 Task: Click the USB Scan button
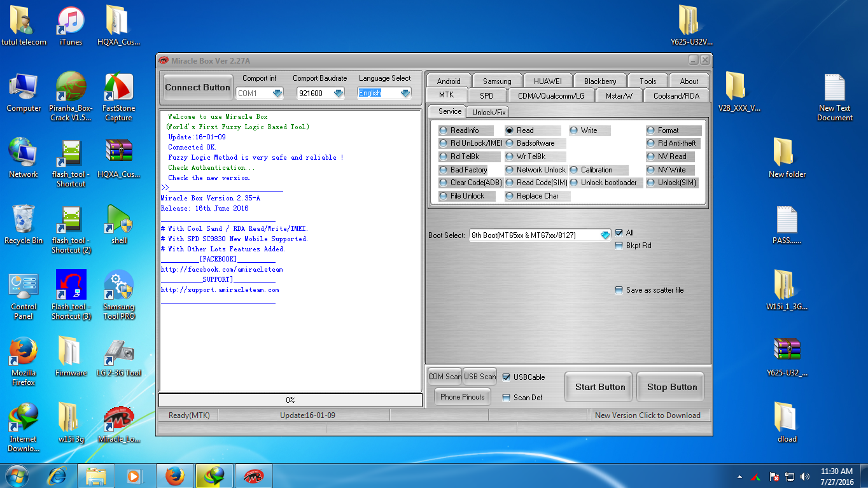coord(480,377)
